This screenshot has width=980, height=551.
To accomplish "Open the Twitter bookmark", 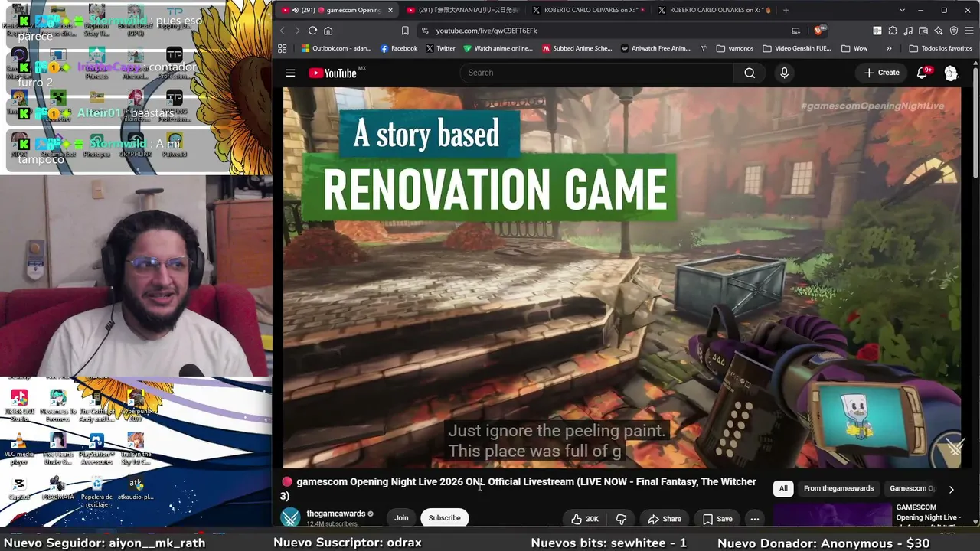I will pyautogui.click(x=440, y=48).
